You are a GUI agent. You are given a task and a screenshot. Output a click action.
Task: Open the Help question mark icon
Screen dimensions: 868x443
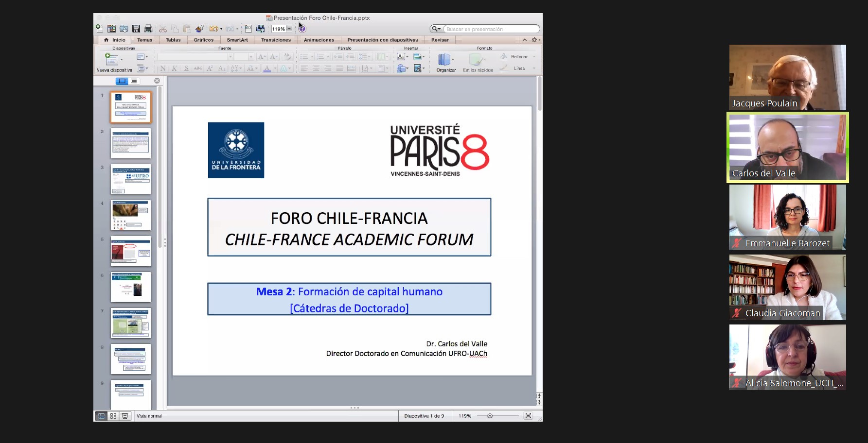302,29
